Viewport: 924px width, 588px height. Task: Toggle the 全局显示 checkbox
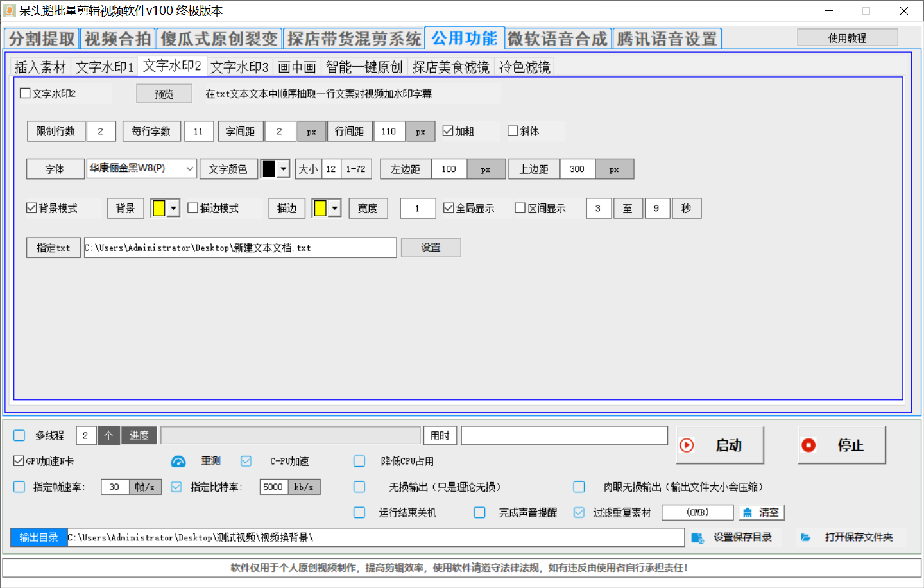point(449,208)
